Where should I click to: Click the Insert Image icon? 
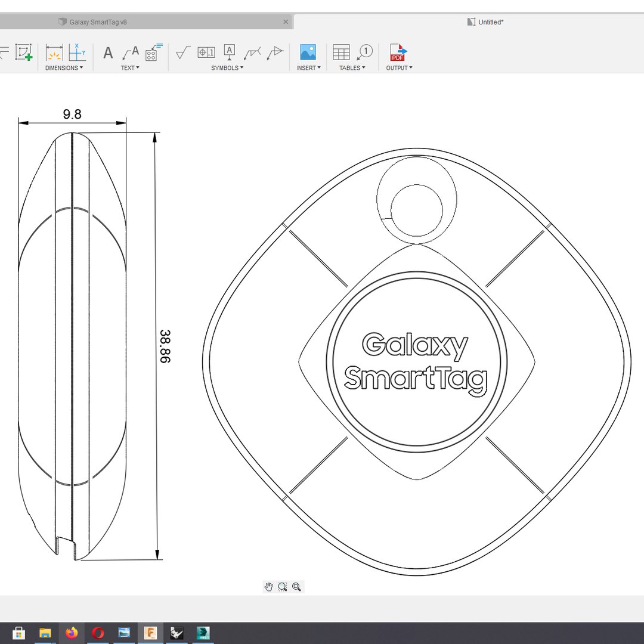pos(308,52)
